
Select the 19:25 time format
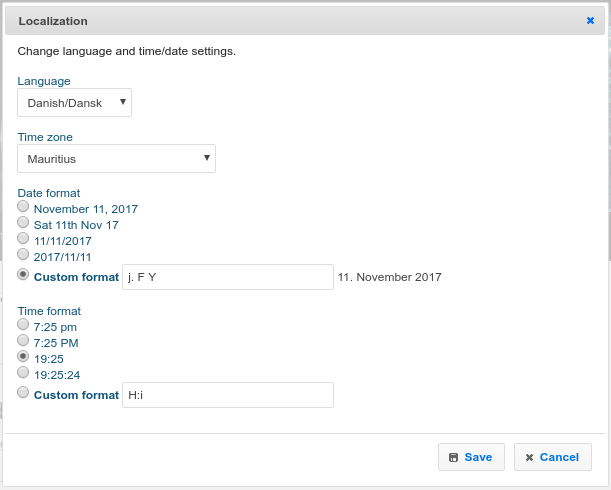(x=23, y=356)
